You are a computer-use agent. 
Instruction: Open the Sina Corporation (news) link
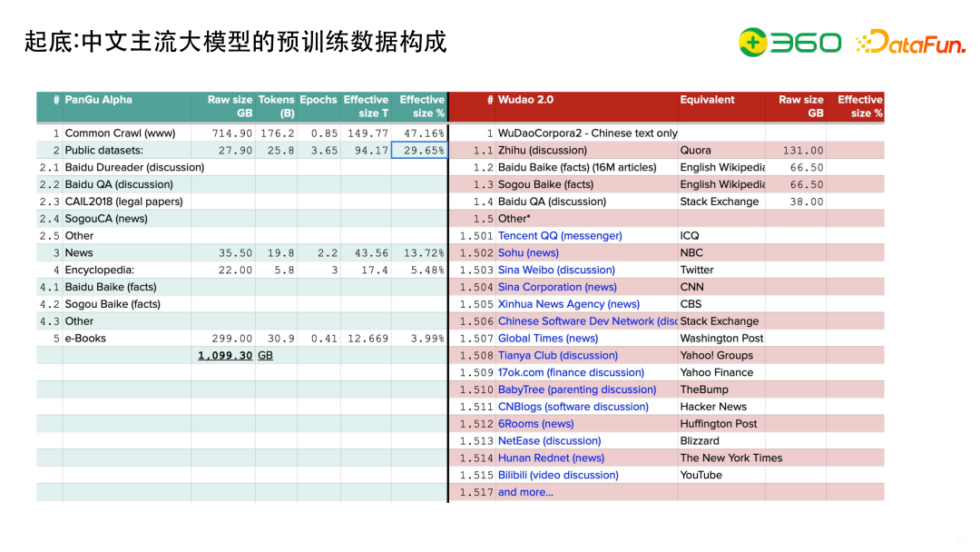pos(557,287)
